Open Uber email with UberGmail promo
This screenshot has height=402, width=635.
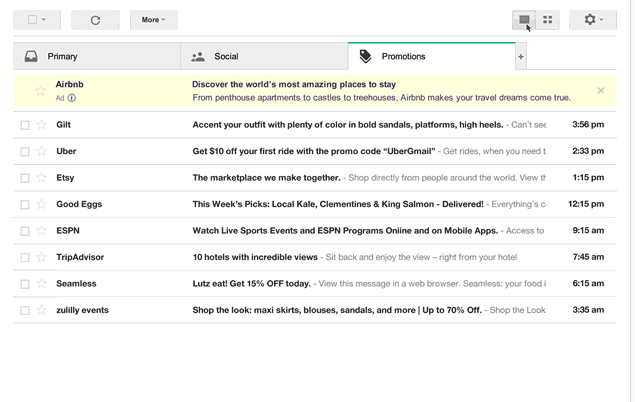point(314,151)
